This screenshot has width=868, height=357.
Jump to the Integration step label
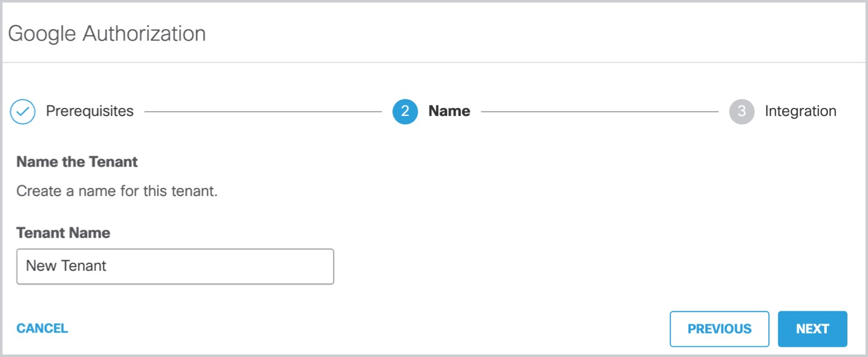(801, 111)
